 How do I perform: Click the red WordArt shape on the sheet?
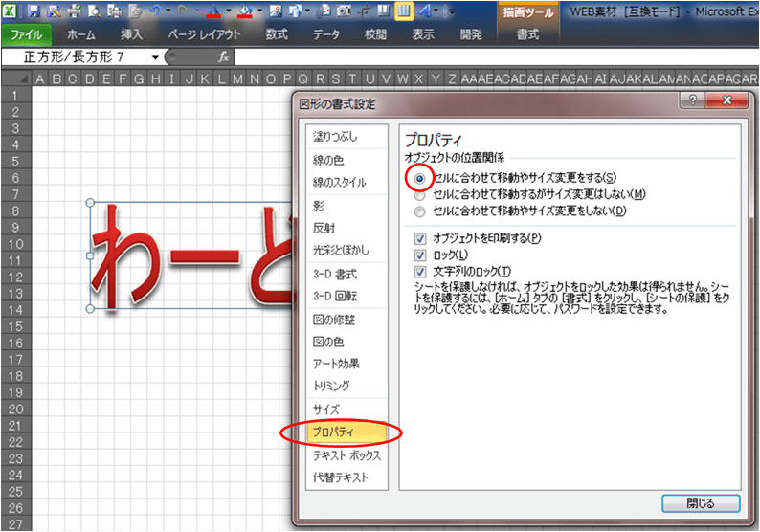pyautogui.click(x=191, y=255)
